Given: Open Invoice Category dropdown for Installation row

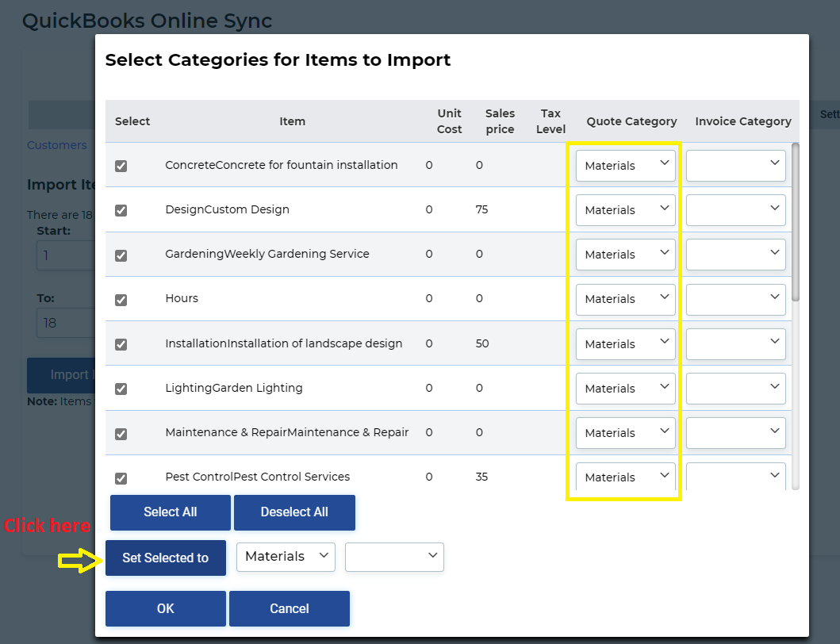Looking at the screenshot, I should coord(735,344).
